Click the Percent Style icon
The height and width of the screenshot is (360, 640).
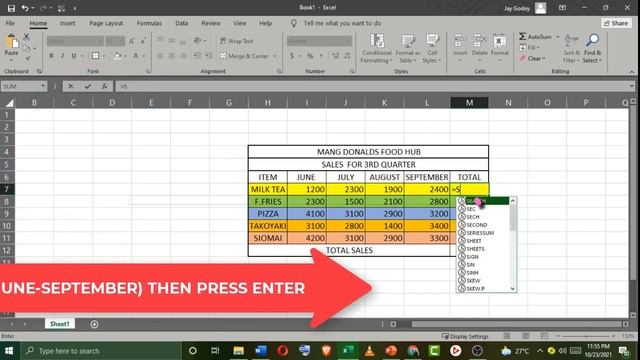coord(310,56)
